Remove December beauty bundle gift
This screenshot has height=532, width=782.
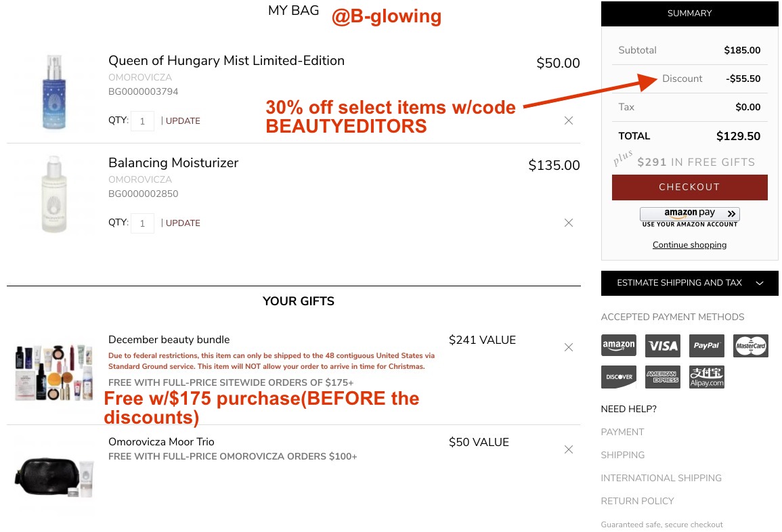pyautogui.click(x=568, y=347)
